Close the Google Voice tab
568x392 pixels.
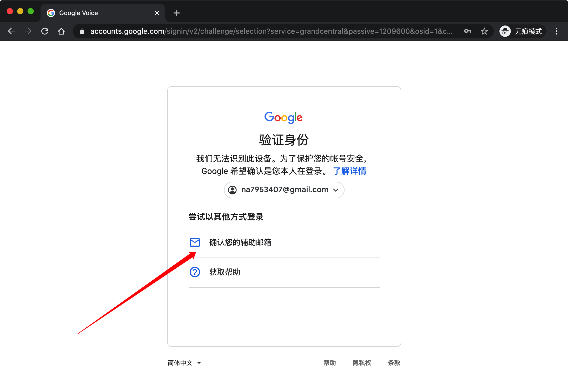pos(157,13)
